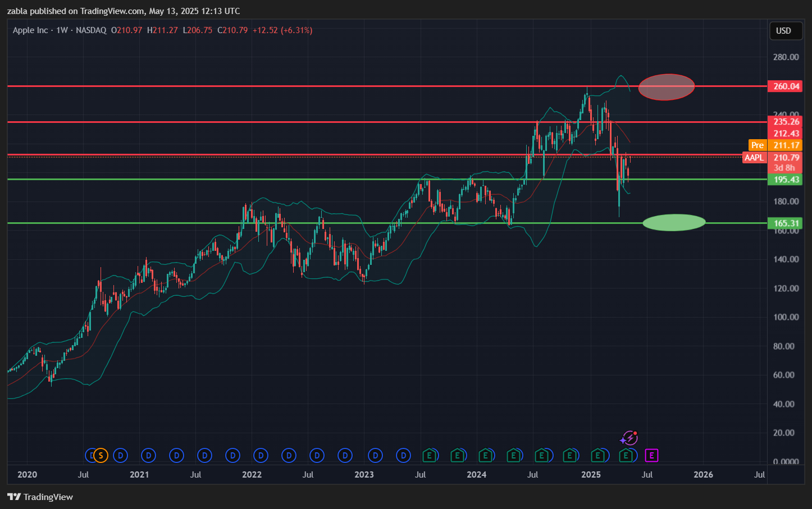Click dividend D marker just after 2021 label
The image size is (812, 509).
[148, 455]
